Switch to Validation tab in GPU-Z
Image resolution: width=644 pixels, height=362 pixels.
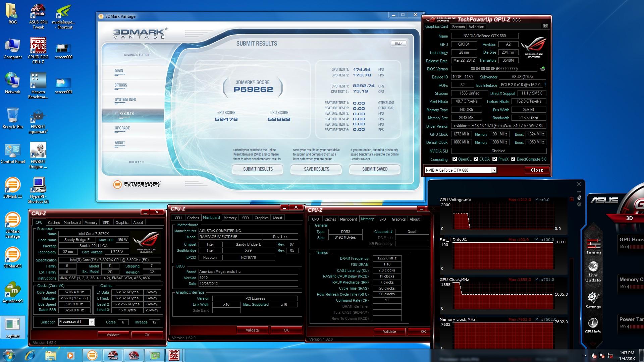[x=476, y=27]
